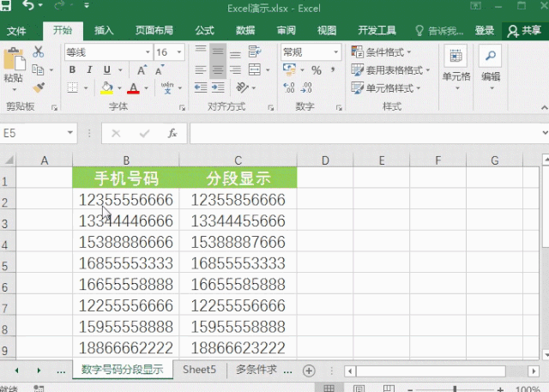Viewport: 549px width, 392px height.
Task: Decrease font size with small A icon
Action: (160, 70)
